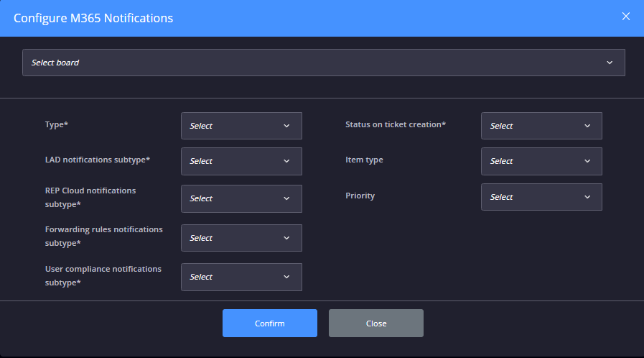This screenshot has width=644, height=358.
Task: Click the Item type label
Action: tap(364, 160)
